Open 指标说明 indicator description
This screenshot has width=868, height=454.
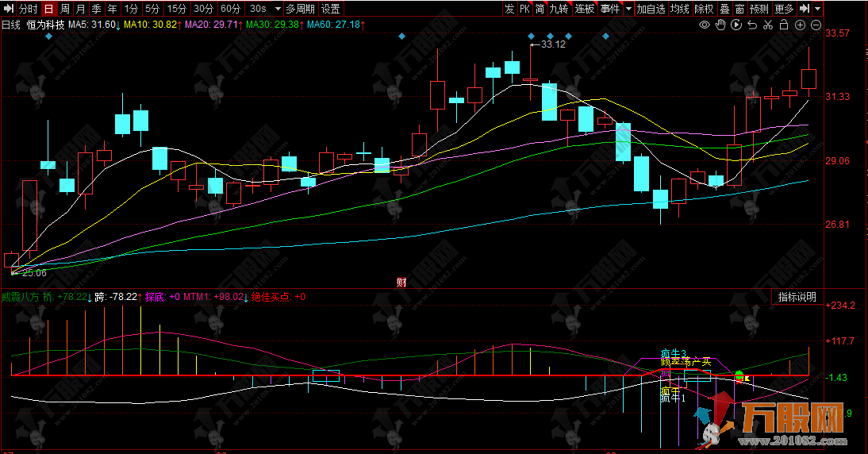797,297
